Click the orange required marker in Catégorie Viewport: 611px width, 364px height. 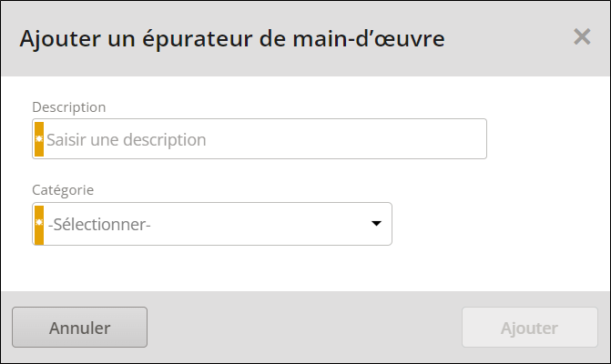(39, 225)
